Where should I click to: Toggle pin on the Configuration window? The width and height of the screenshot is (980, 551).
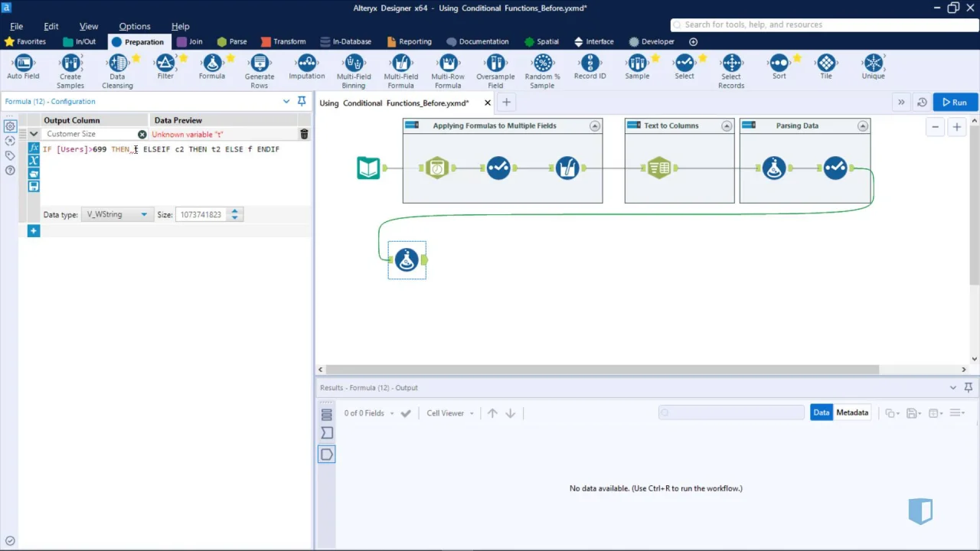point(302,101)
